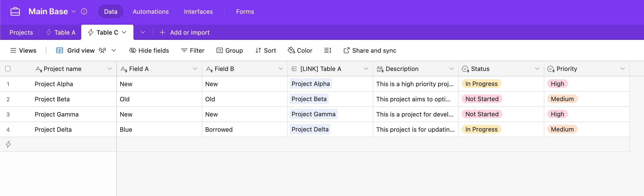Open the Project name column dropdown
The width and height of the screenshot is (644, 196).
109,69
